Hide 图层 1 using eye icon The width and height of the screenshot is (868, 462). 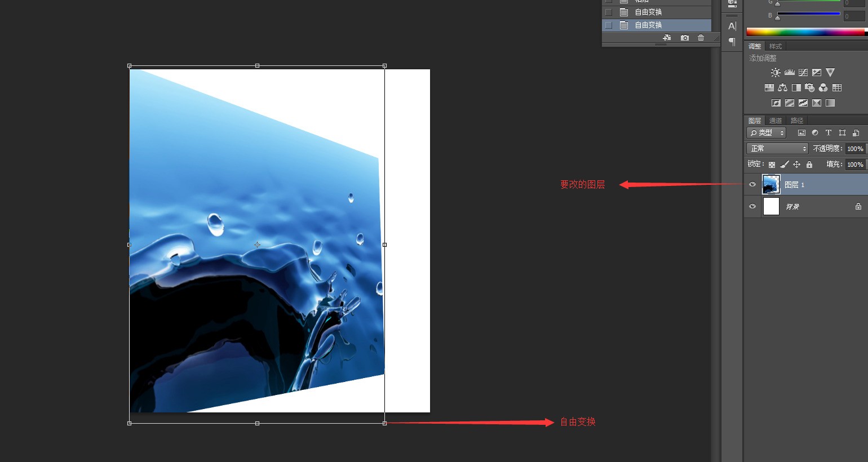752,184
